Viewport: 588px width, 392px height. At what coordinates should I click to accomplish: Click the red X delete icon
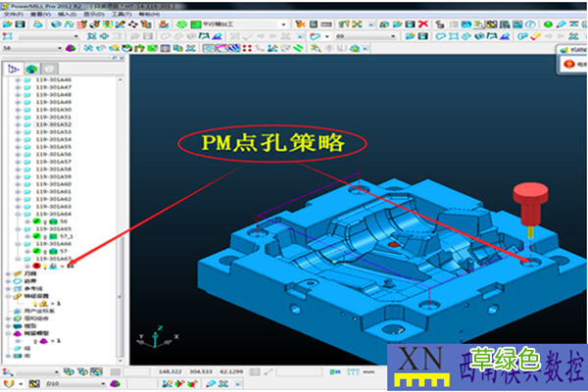423,24
